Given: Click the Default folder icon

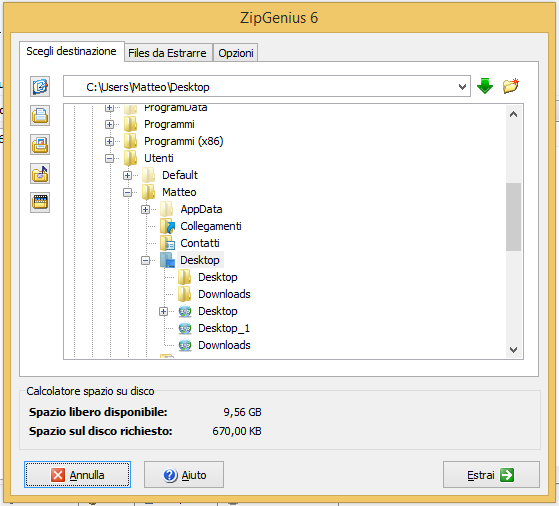Looking at the screenshot, I should 148,175.
